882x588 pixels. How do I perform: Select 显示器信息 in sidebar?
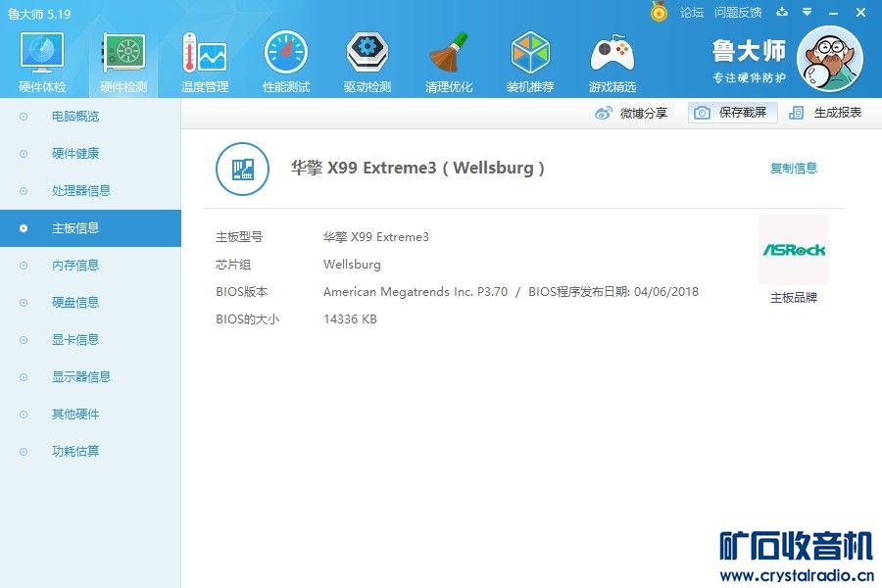(90, 376)
